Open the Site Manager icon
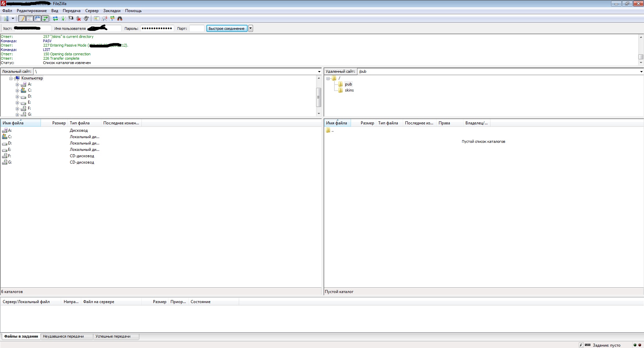 (x=6, y=19)
